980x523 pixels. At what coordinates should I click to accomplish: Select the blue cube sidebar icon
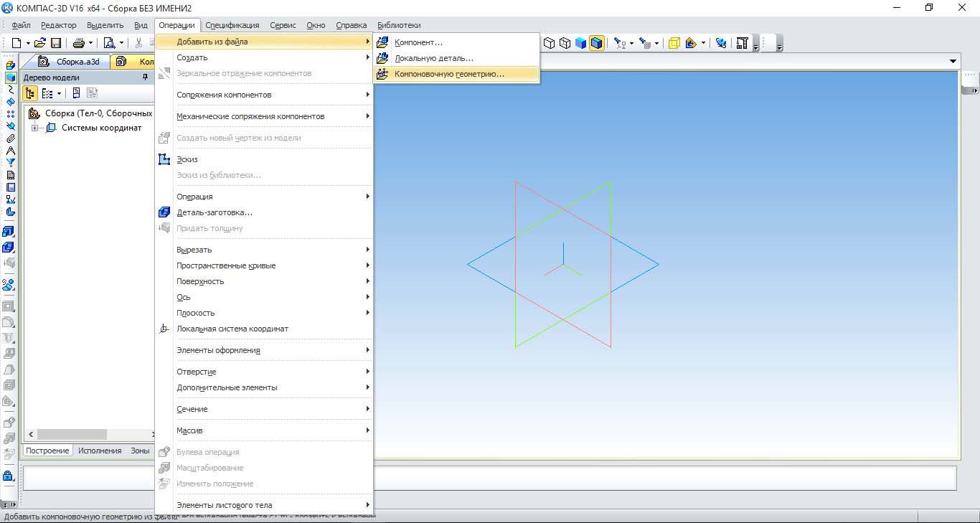pos(10,77)
